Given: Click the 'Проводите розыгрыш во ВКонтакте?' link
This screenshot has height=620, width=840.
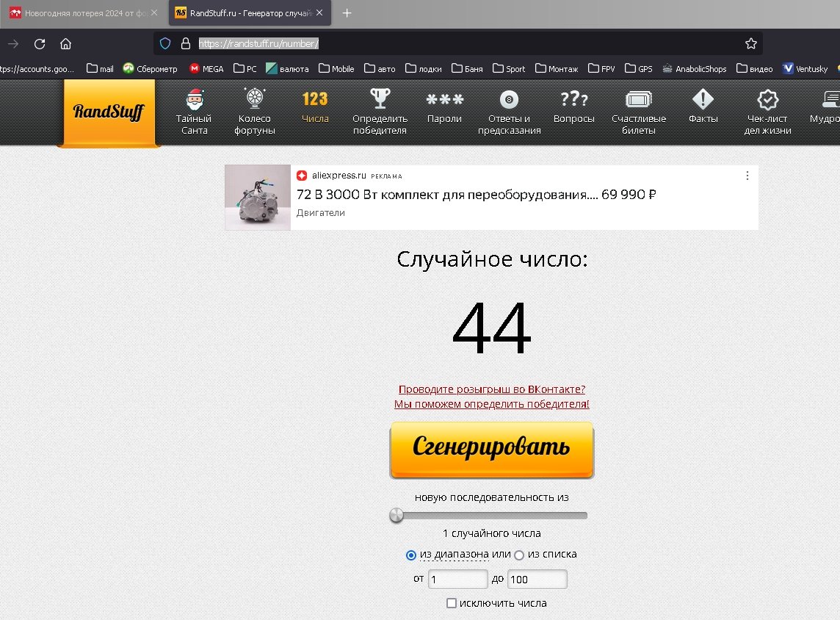Looking at the screenshot, I should (x=491, y=389).
